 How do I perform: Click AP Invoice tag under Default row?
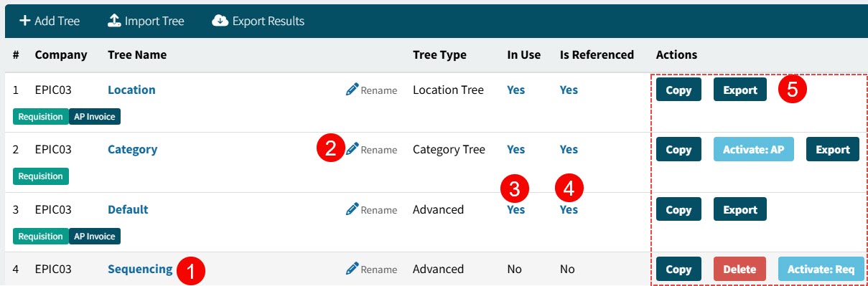click(x=95, y=236)
